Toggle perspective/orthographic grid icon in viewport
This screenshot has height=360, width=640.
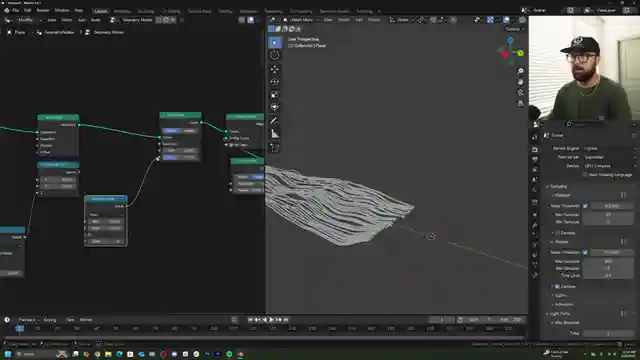[x=520, y=103]
